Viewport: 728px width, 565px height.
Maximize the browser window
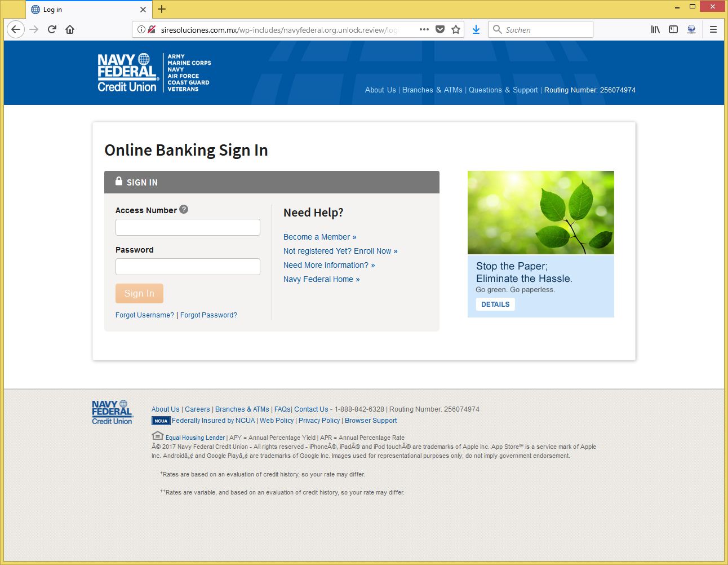pyautogui.click(x=693, y=7)
